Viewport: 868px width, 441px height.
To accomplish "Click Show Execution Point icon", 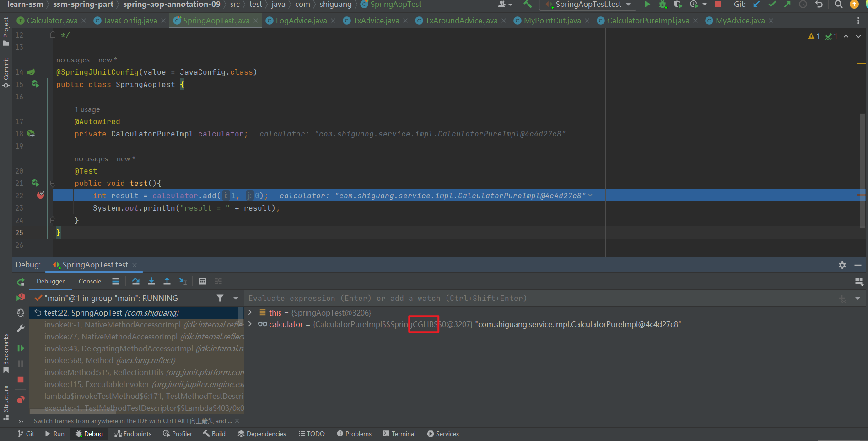I will pos(116,281).
